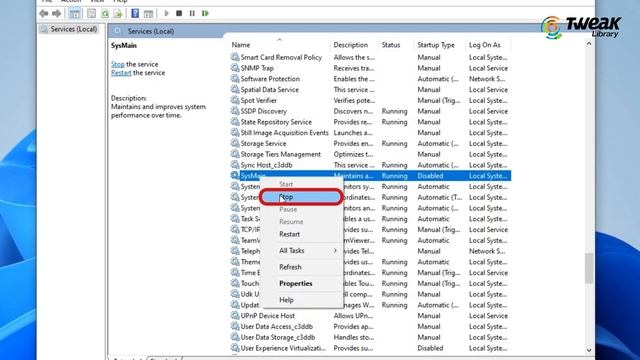This screenshot has height=360, width=640.
Task: Click the gear icon of Smart Card Removal Policy
Action: [235, 57]
